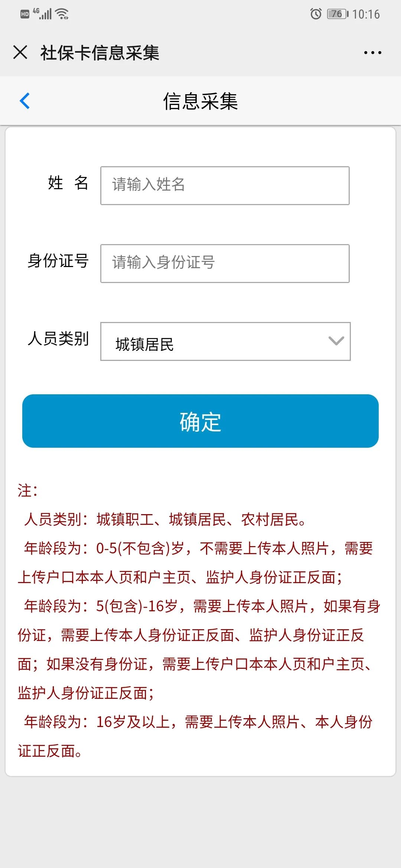Tap the 10:16 clock in status bar
Viewport: 401px width, 868px height.
(x=366, y=14)
